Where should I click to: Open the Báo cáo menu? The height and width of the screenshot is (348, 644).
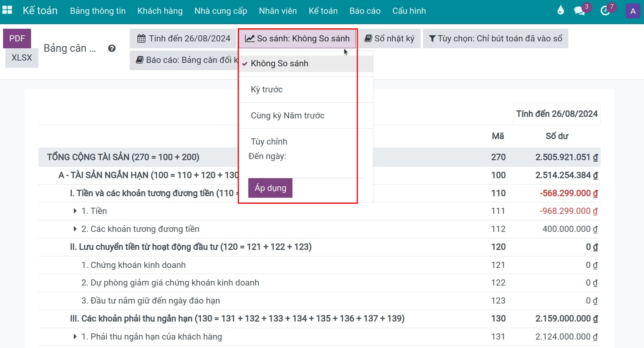pos(365,11)
